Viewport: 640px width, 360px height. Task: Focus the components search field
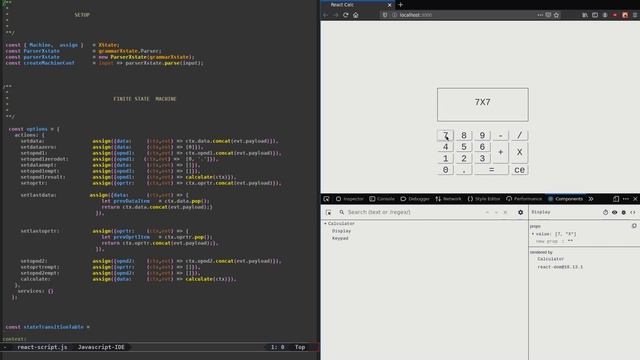click(412, 212)
